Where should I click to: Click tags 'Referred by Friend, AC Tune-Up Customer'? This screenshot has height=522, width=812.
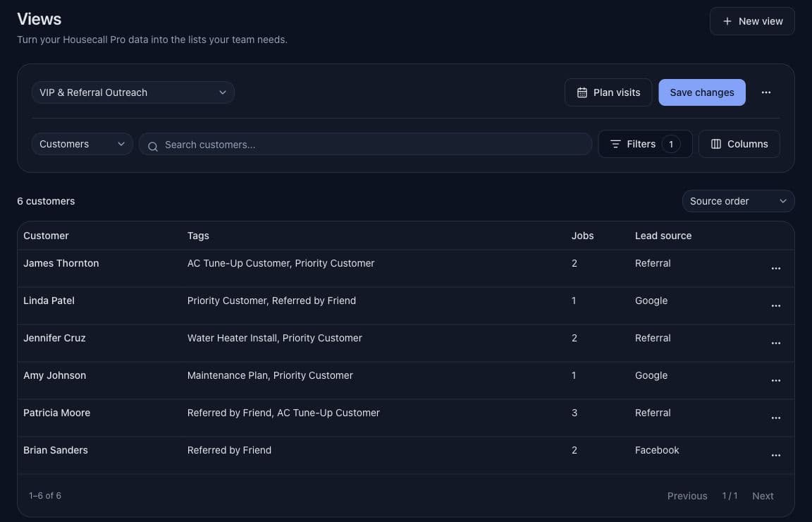(x=283, y=413)
